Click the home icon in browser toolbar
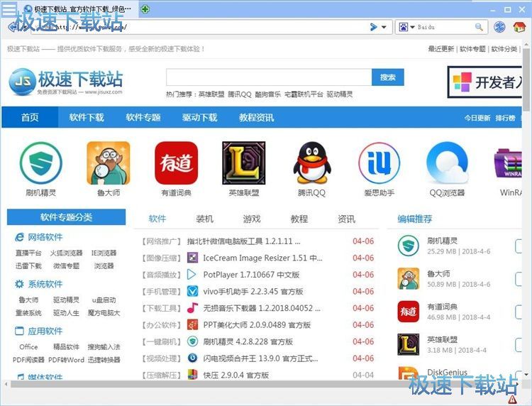532x406 pixels. [x=519, y=27]
